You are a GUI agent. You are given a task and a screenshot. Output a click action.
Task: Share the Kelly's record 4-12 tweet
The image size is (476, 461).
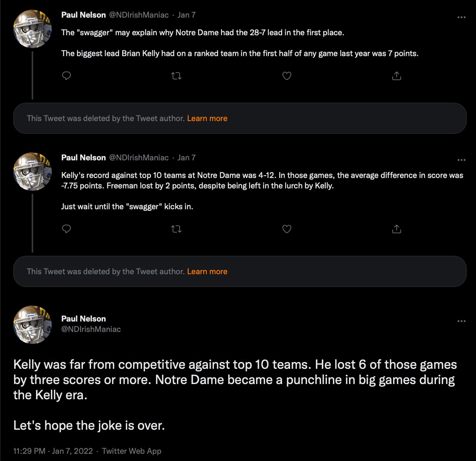pos(396,229)
